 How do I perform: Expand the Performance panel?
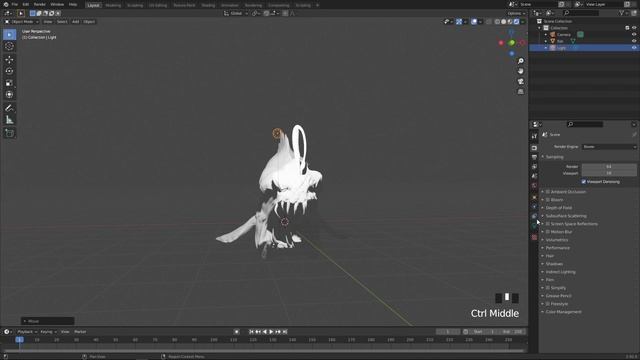558,248
